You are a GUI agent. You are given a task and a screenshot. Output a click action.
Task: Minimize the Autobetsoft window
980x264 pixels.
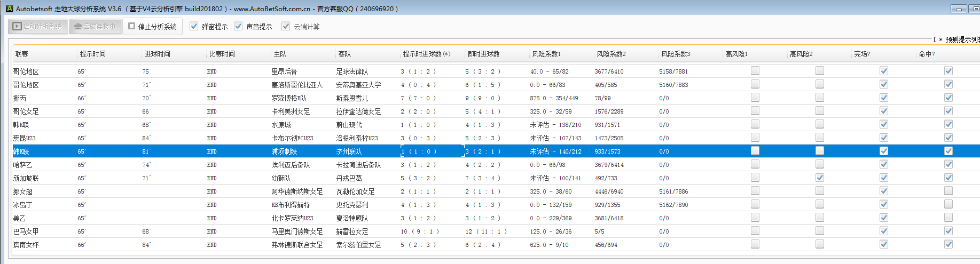tap(959, 9)
